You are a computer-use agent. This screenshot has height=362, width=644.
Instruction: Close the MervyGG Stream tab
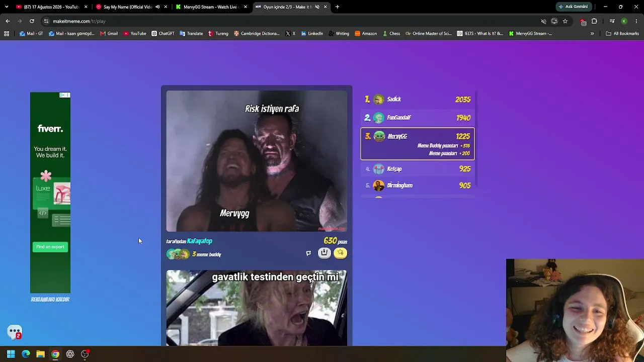(246, 7)
